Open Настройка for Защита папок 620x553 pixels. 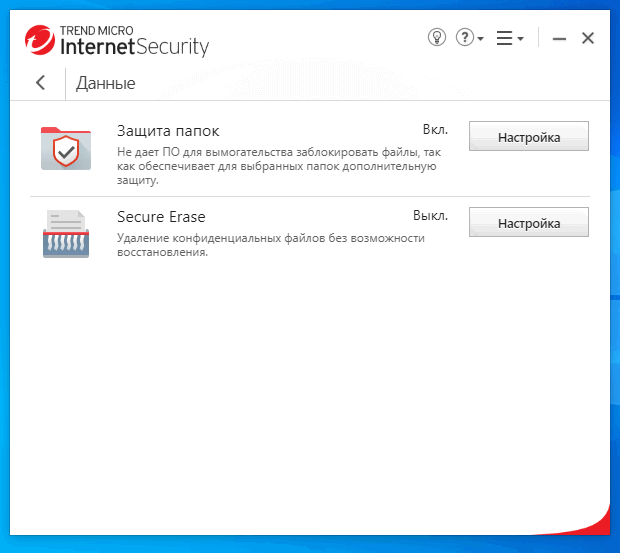[x=528, y=137]
